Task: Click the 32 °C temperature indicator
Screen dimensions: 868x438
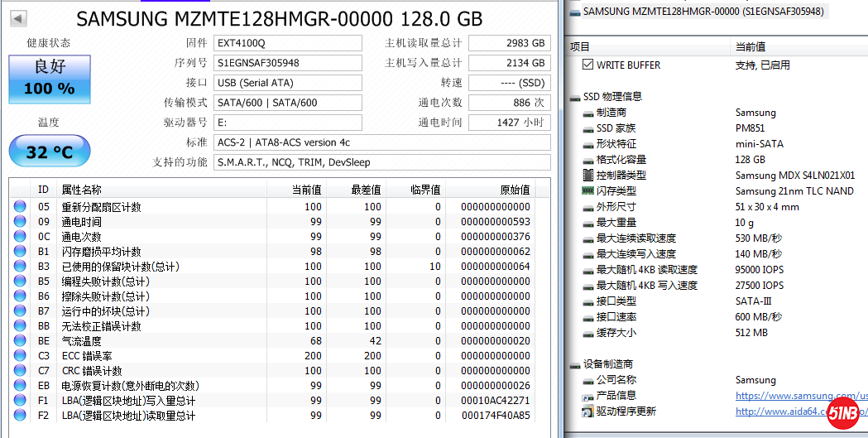Action: point(49,152)
